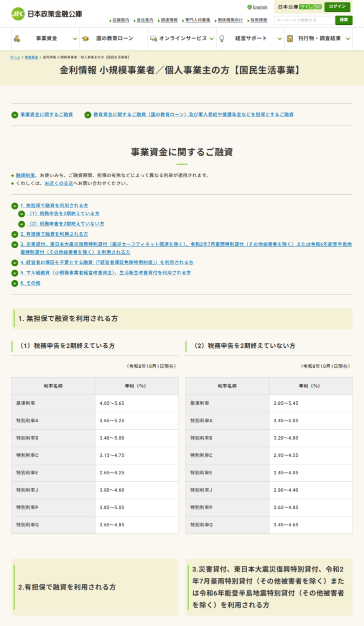Jump to 2. 有担保で融資を利用される方 link
Screen dimensions: 364x626
click(54, 234)
